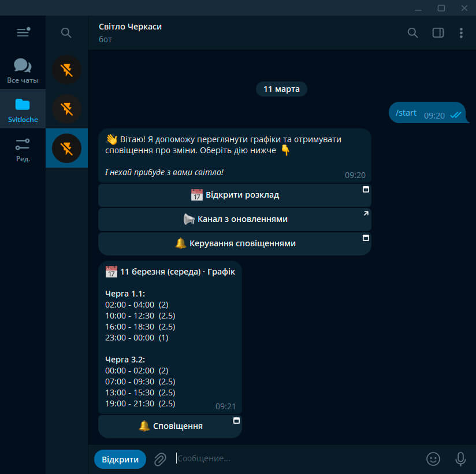The height and width of the screenshot is (474, 476).
Task: Open the three-dot chat options menu
Action: coord(461,33)
